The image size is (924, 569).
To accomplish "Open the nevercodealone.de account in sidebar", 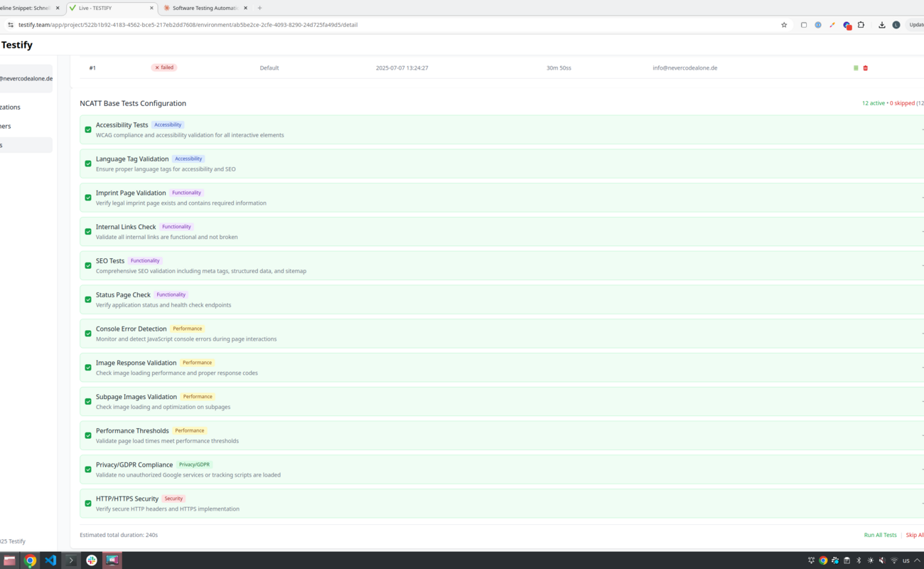I will click(26, 79).
